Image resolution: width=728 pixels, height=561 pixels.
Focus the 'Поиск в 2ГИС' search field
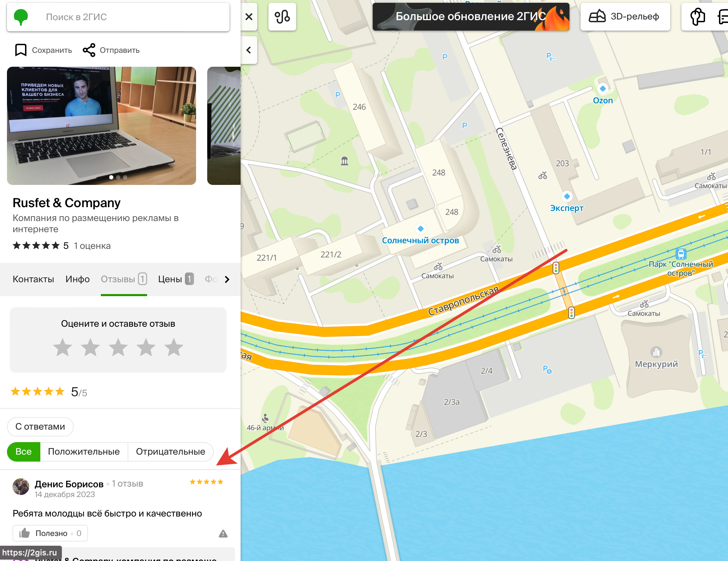click(118, 17)
